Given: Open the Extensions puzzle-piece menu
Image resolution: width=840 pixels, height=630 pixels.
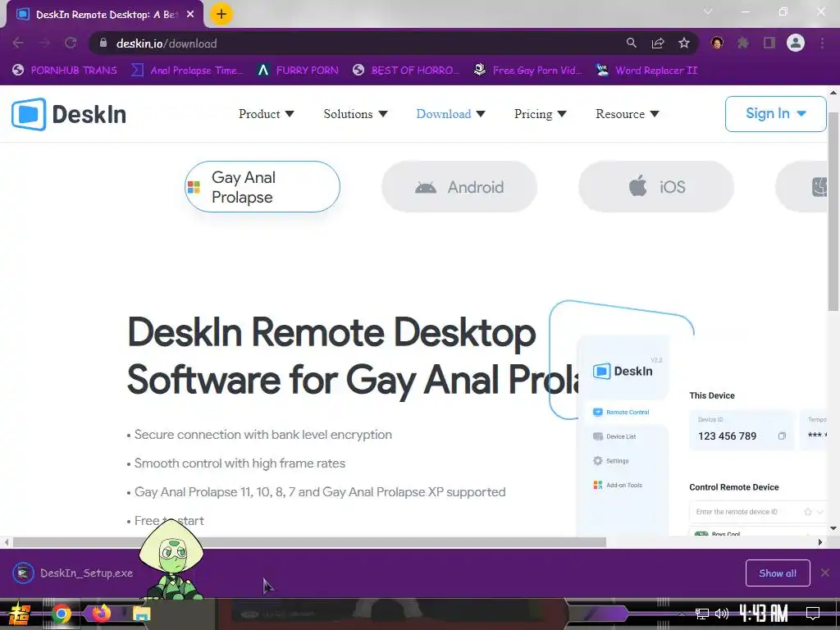Looking at the screenshot, I should pos(743,43).
